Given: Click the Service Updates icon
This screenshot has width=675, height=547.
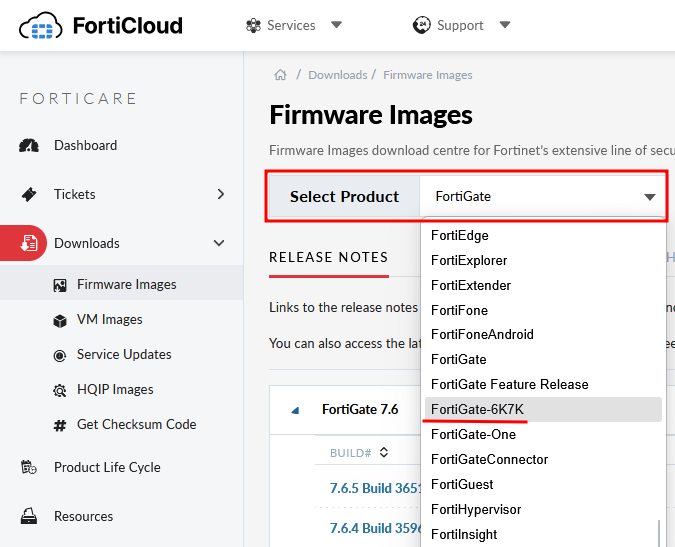Looking at the screenshot, I should pyautogui.click(x=59, y=355).
